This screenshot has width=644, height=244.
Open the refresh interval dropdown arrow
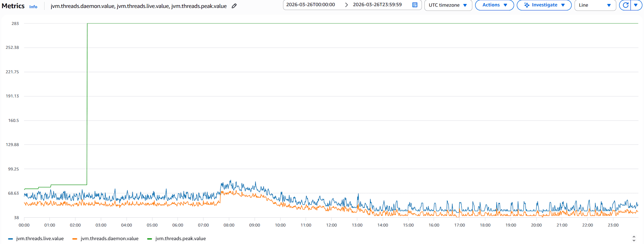pyautogui.click(x=636, y=5)
